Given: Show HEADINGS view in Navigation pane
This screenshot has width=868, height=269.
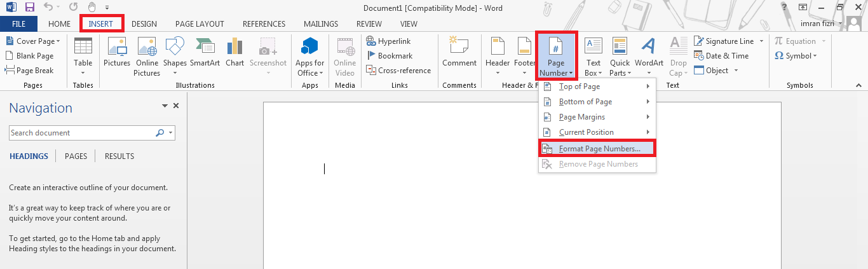Looking at the screenshot, I should pos(29,156).
